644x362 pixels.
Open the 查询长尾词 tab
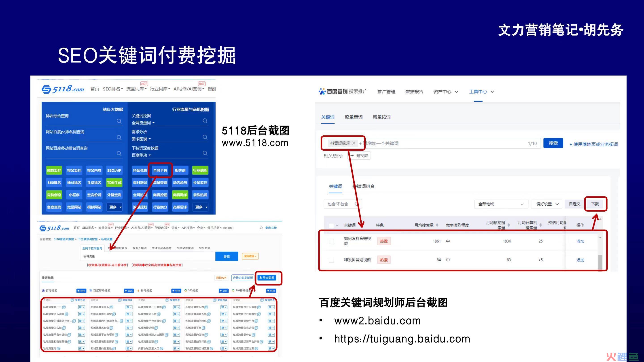click(139, 248)
